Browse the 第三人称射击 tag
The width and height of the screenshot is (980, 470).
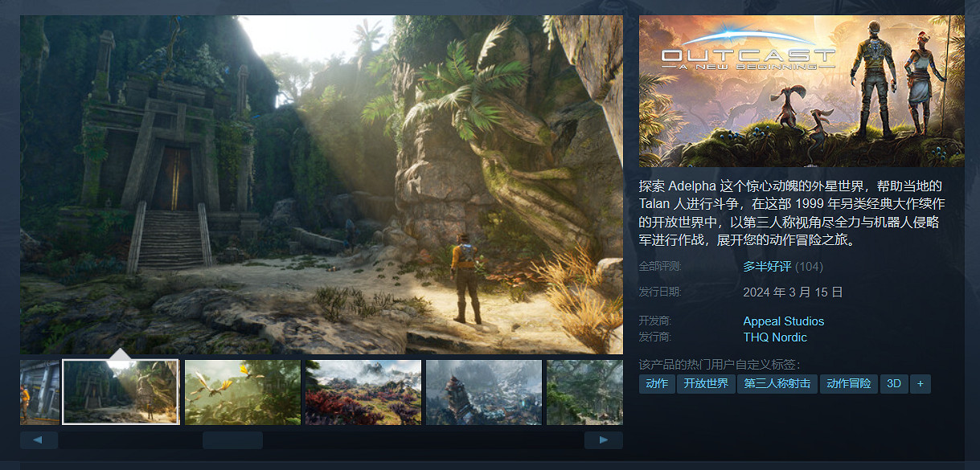click(777, 384)
